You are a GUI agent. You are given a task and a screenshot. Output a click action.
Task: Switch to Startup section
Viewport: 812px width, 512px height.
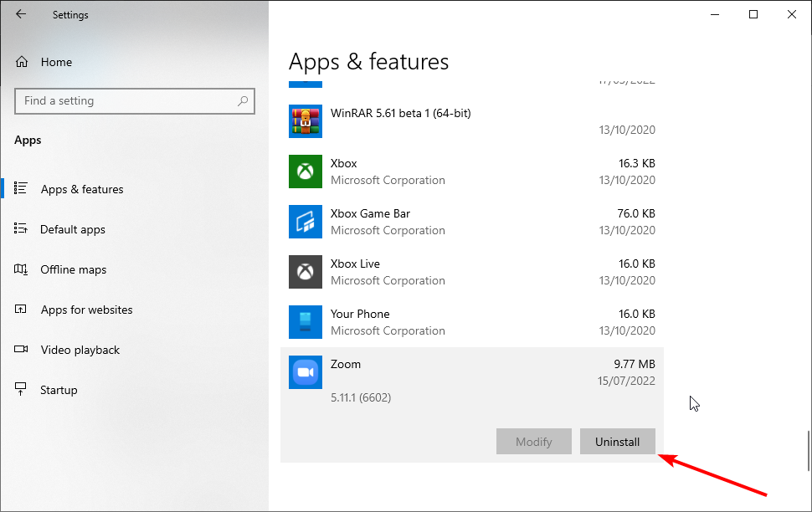tap(59, 390)
